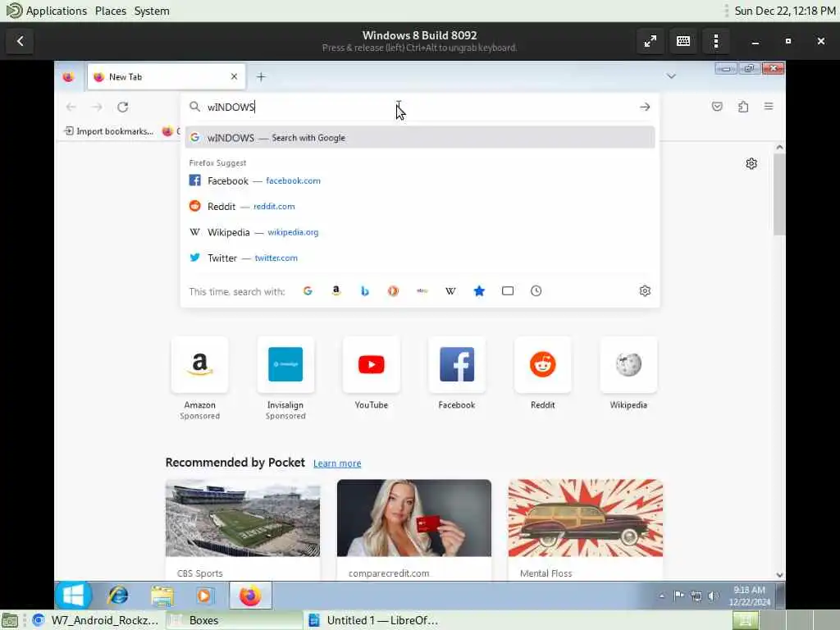The width and height of the screenshot is (840, 630).
Task: Open Action Center flag icon
Action: pos(678,596)
